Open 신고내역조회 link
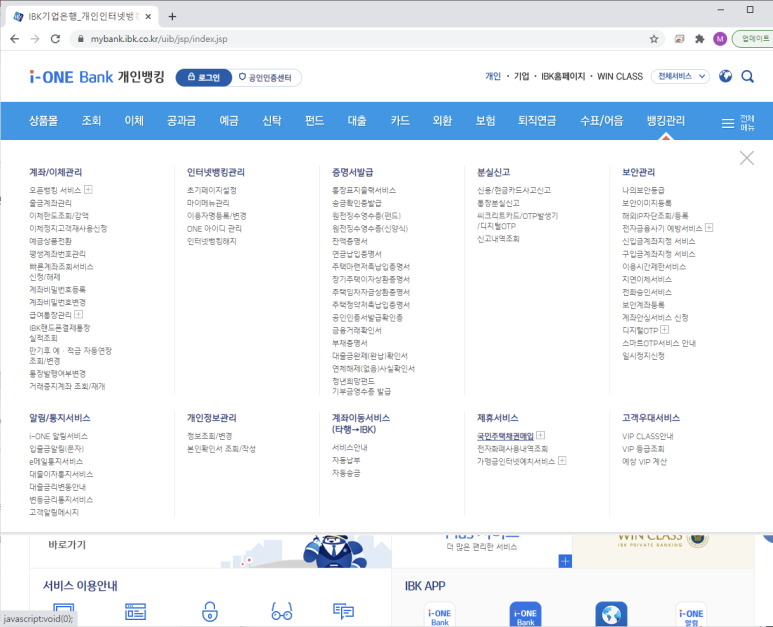 tap(498, 239)
